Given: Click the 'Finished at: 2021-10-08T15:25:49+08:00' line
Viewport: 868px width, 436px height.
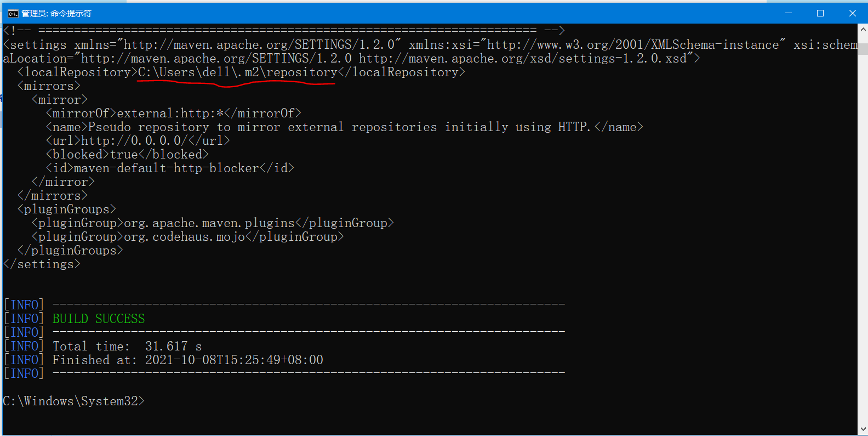Looking at the screenshot, I should [x=188, y=360].
